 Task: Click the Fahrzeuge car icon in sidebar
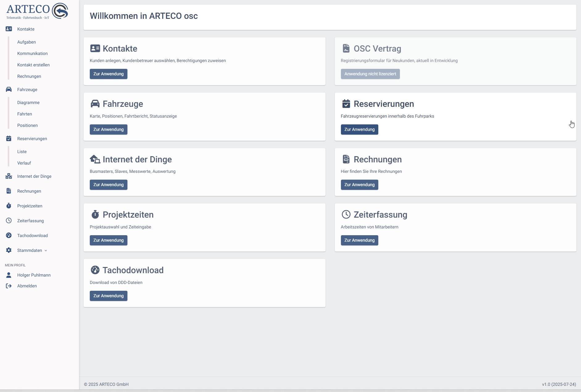pyautogui.click(x=9, y=90)
